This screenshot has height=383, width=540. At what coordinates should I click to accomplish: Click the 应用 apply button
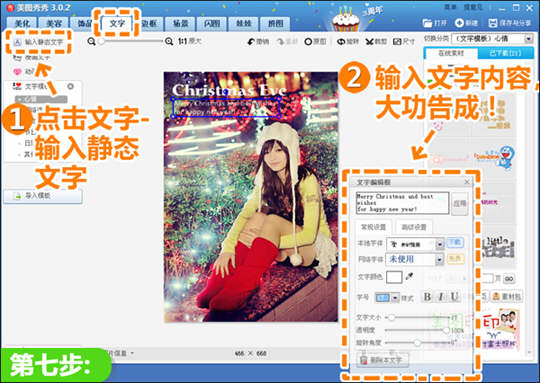click(x=460, y=204)
